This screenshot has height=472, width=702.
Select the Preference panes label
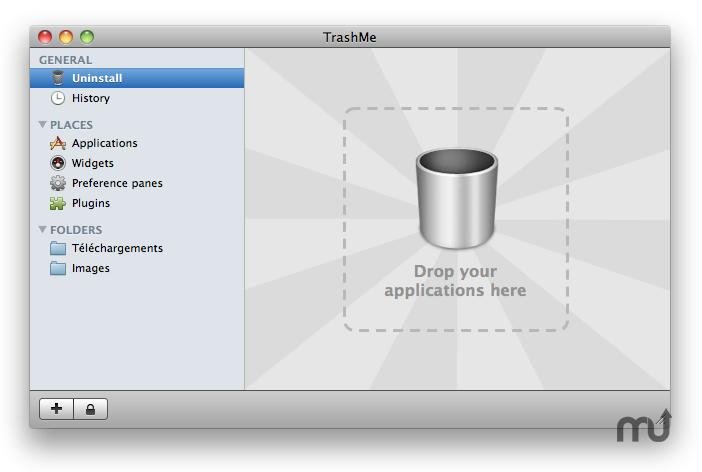click(117, 183)
